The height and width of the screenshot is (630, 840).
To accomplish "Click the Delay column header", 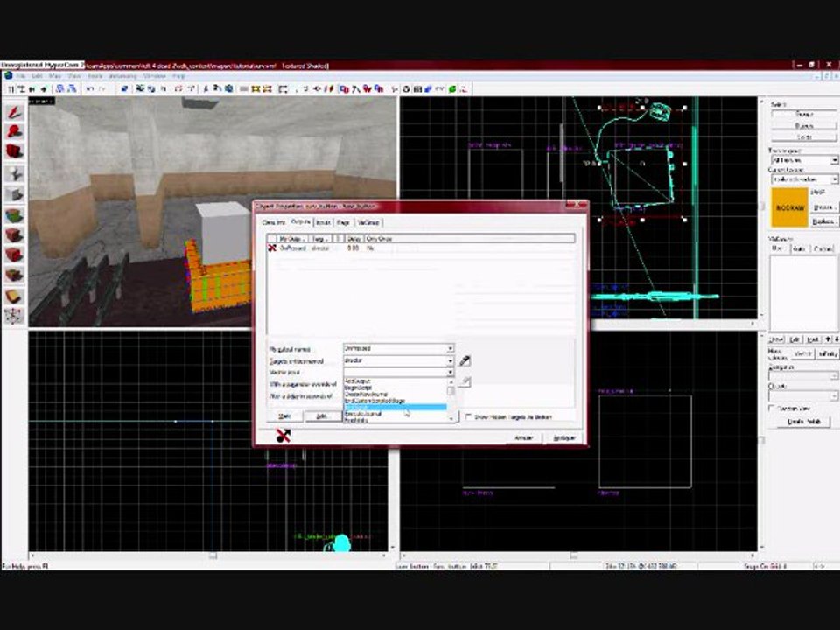I will click(x=353, y=238).
